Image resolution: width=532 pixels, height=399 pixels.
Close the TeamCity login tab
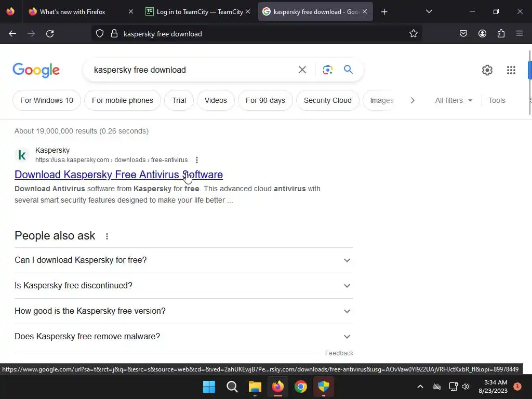click(x=248, y=11)
